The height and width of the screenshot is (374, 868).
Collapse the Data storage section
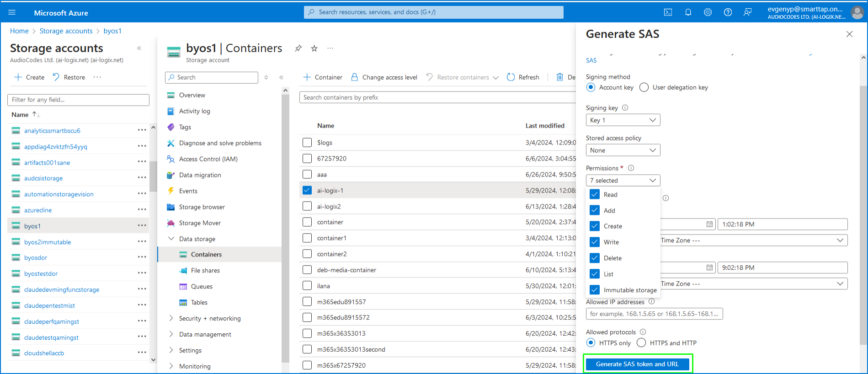point(171,239)
